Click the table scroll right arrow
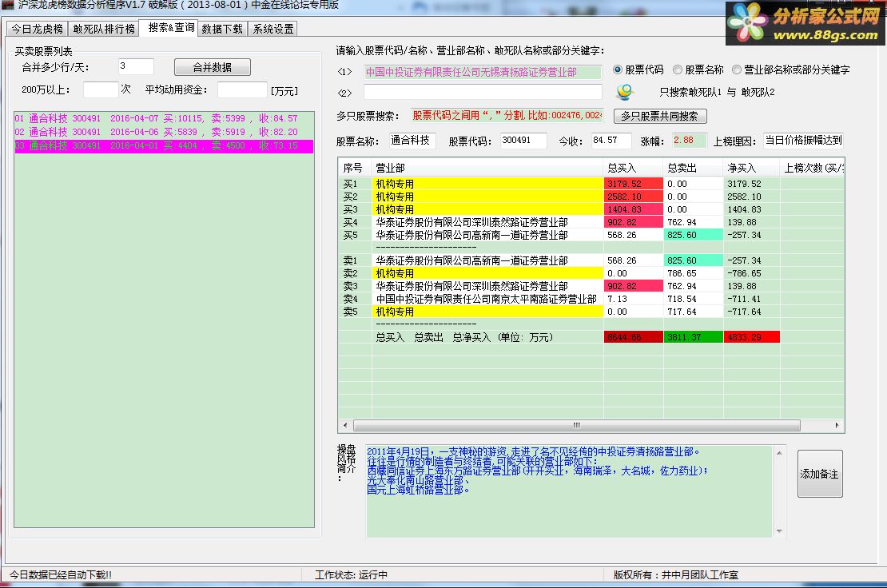887x588 pixels. pos(837,425)
